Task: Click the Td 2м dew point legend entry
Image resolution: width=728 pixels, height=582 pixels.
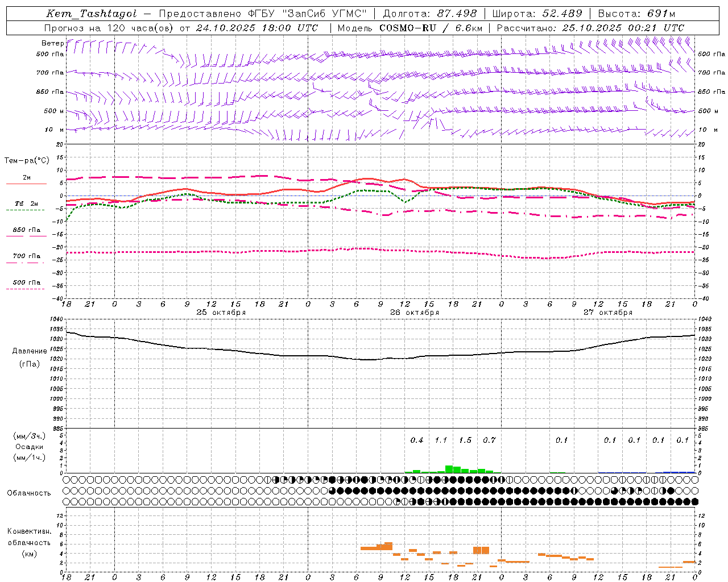Action: click(x=26, y=203)
